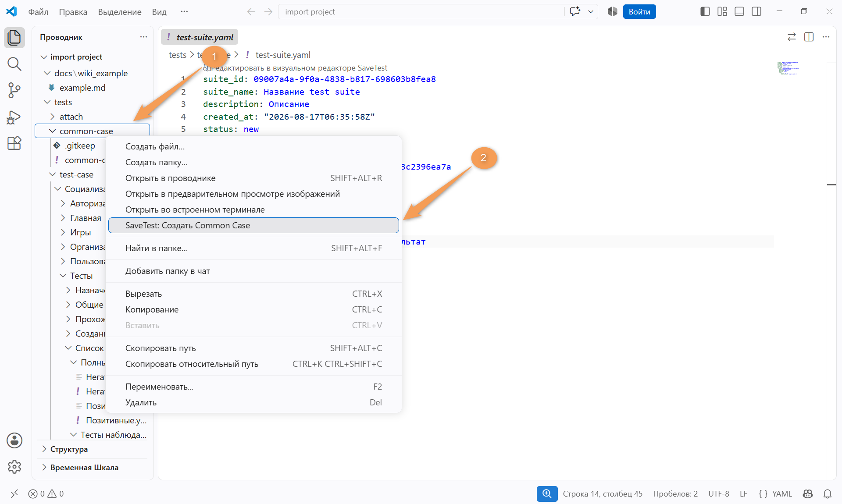Click the open changes compare icon
This screenshot has height=504, width=842.
pyautogui.click(x=792, y=37)
